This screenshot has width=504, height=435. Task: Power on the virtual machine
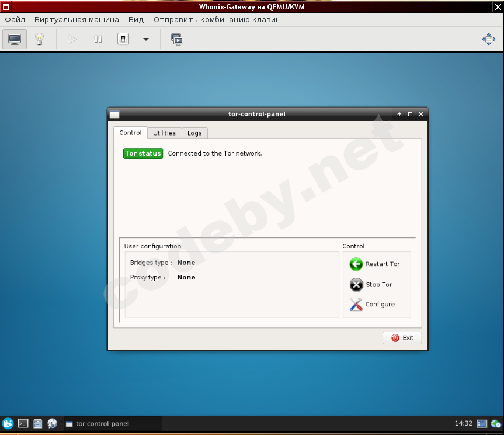pos(72,39)
